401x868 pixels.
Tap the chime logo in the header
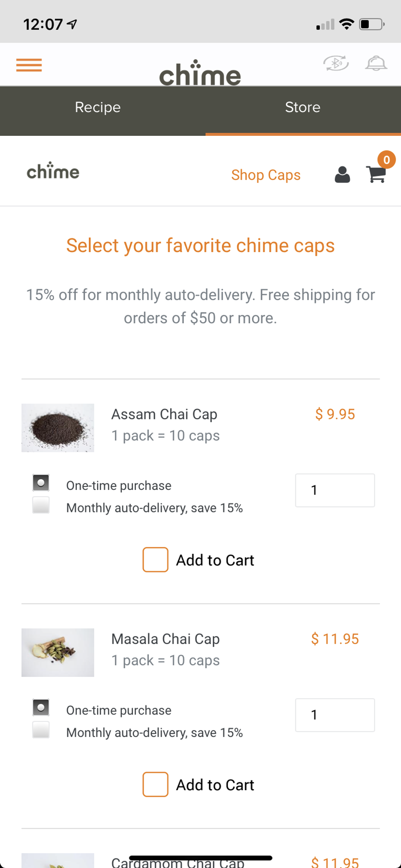pos(200,73)
